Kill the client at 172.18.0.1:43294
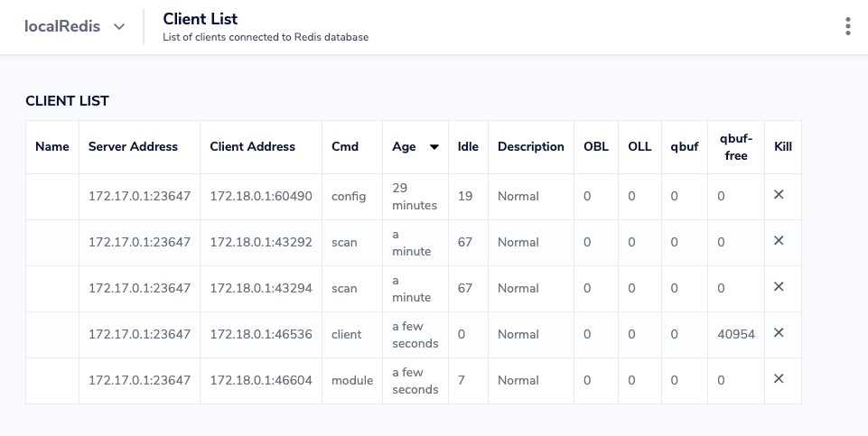 [779, 287]
